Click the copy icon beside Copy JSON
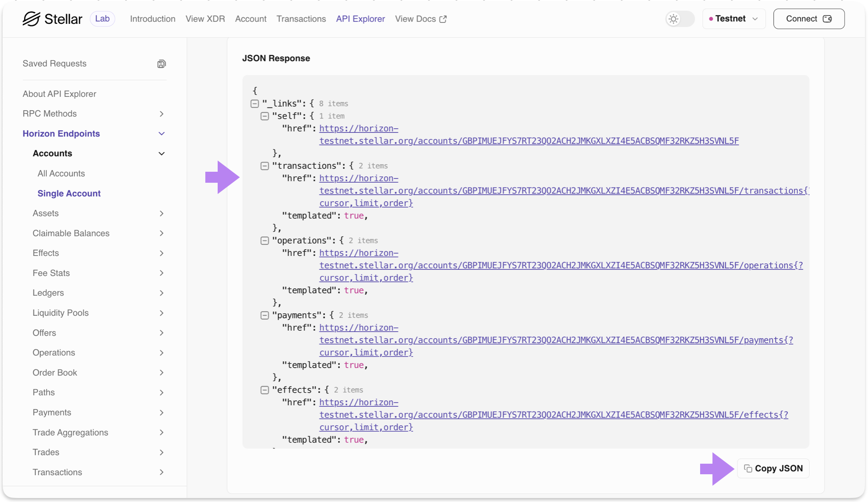The height and width of the screenshot is (502, 868). (748, 469)
